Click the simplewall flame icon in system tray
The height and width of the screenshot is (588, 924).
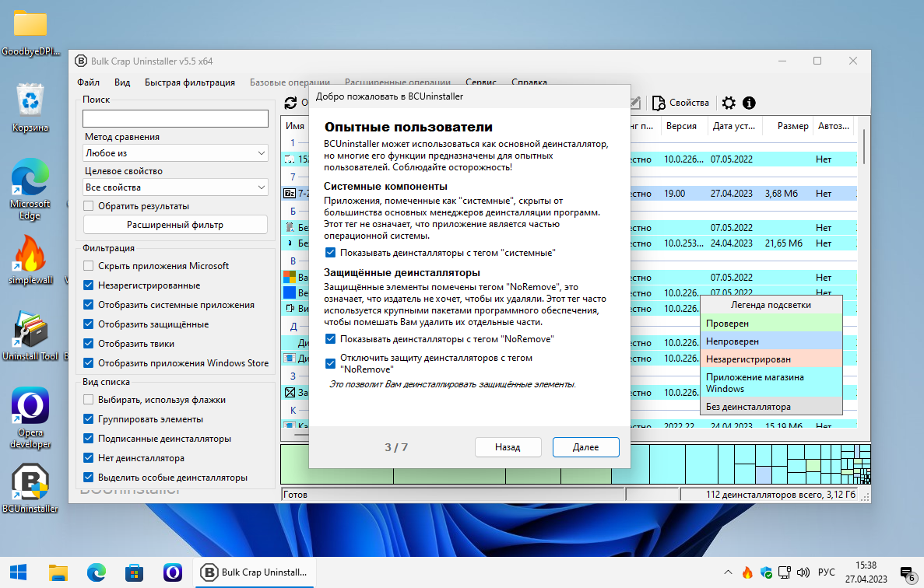[747, 572]
